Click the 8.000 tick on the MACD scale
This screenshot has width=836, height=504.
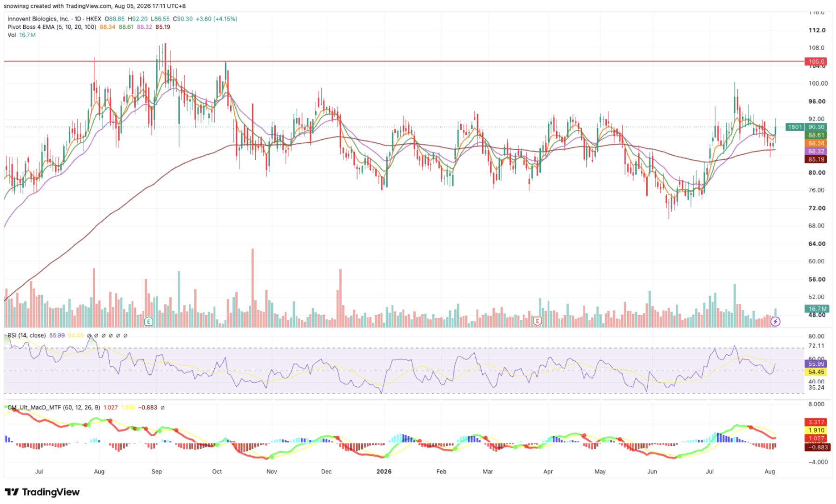click(816, 404)
